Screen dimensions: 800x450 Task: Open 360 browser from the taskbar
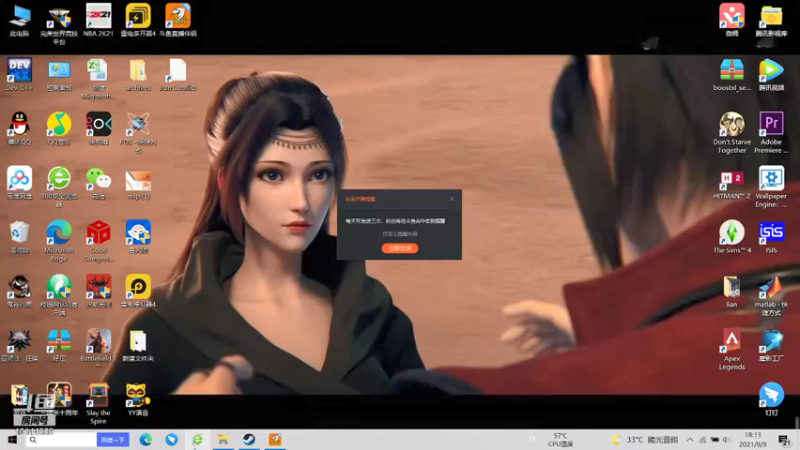pos(197,440)
